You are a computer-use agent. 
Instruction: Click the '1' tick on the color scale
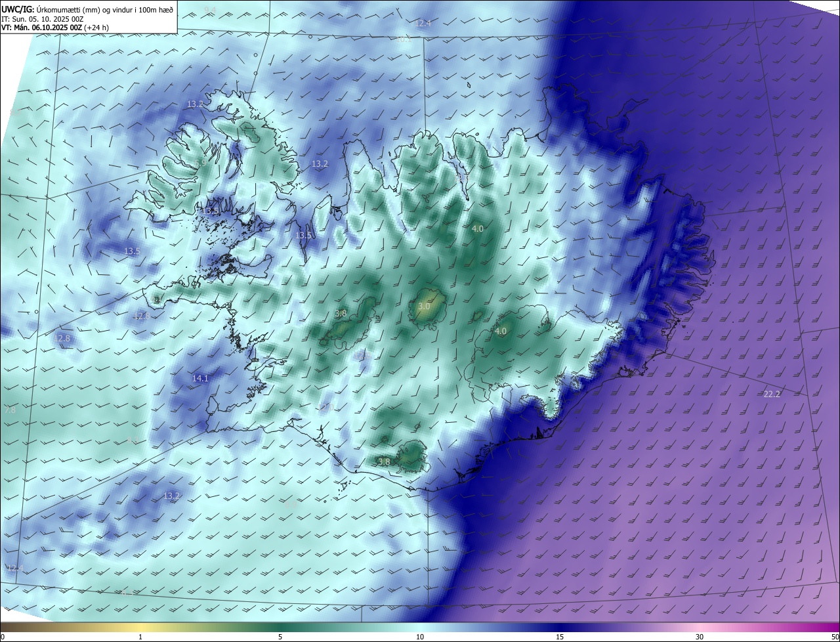click(x=140, y=637)
